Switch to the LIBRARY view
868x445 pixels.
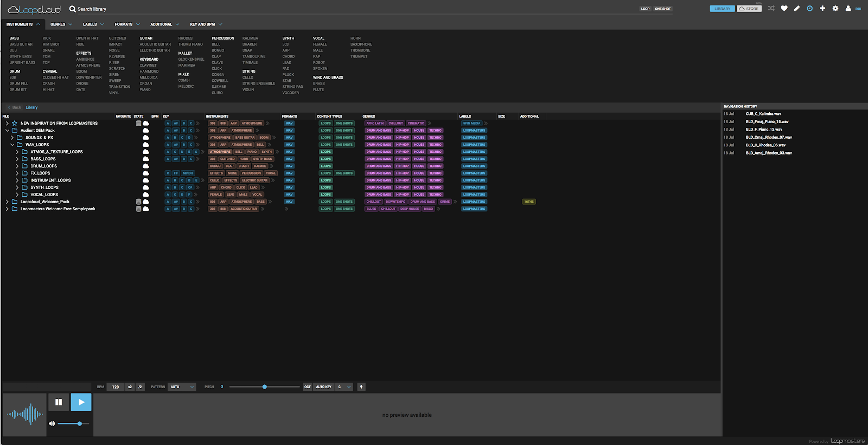pos(723,9)
